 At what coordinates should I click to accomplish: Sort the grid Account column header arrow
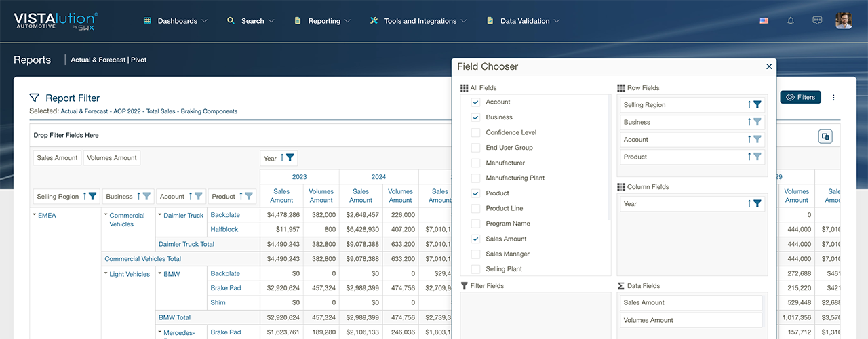[191, 197]
